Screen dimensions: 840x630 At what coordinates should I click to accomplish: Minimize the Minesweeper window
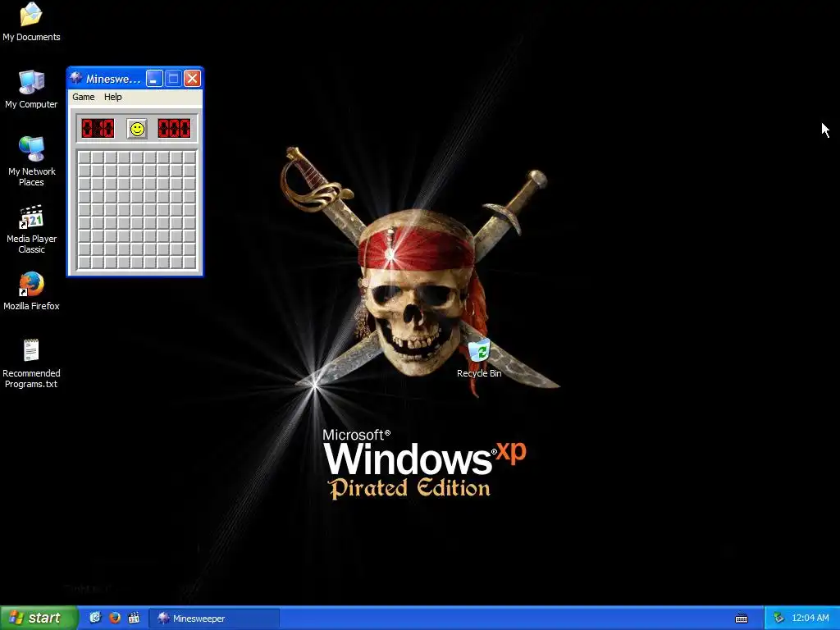click(154, 79)
